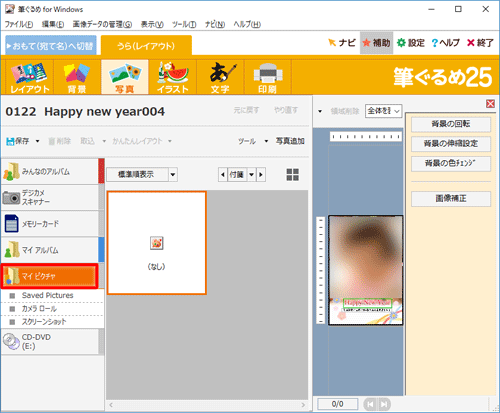Expand the small arrow left of 領域削除
This screenshot has width=500, height=413.
click(320, 111)
